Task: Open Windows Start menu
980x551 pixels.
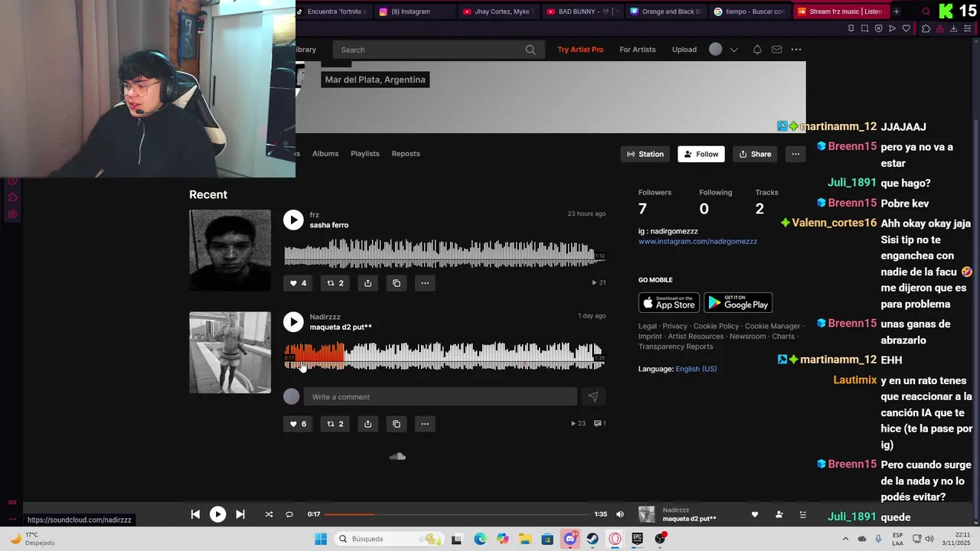Action: pyautogui.click(x=321, y=539)
